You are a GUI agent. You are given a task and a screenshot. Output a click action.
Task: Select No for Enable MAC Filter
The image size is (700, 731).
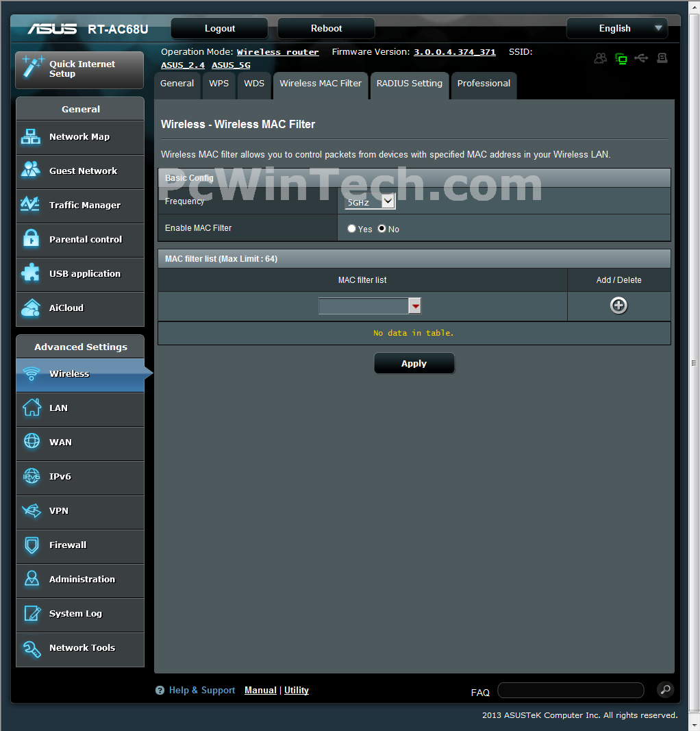click(x=382, y=228)
